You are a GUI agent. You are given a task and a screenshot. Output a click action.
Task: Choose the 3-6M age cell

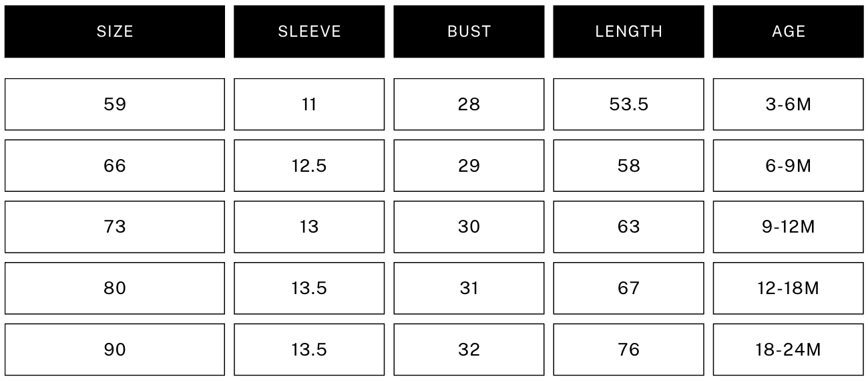(x=788, y=104)
